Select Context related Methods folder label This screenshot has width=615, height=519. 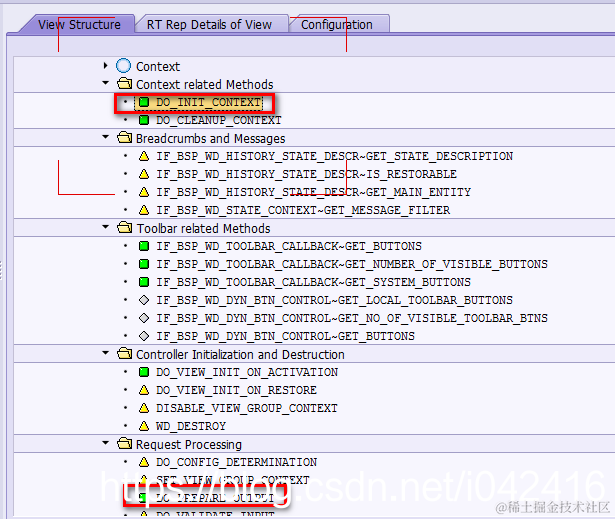click(x=204, y=84)
